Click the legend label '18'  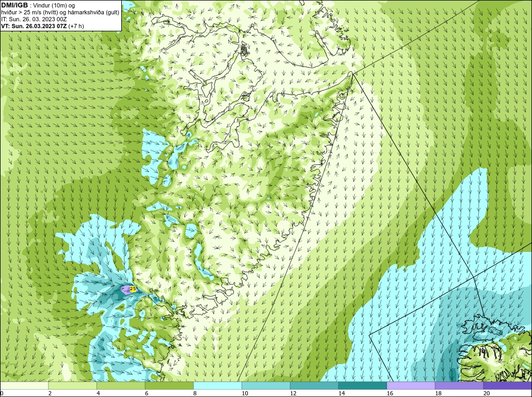(x=438, y=393)
